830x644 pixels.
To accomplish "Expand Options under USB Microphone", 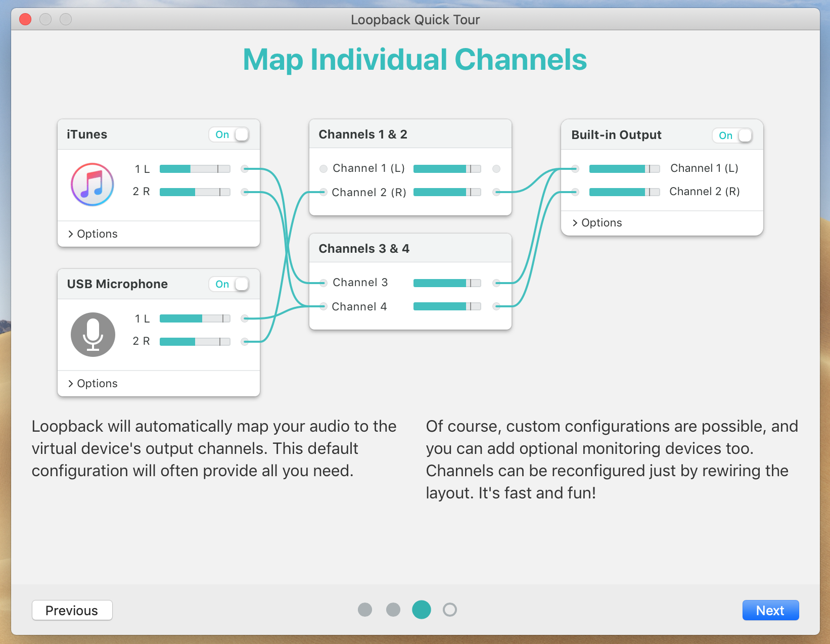I will 93,383.
